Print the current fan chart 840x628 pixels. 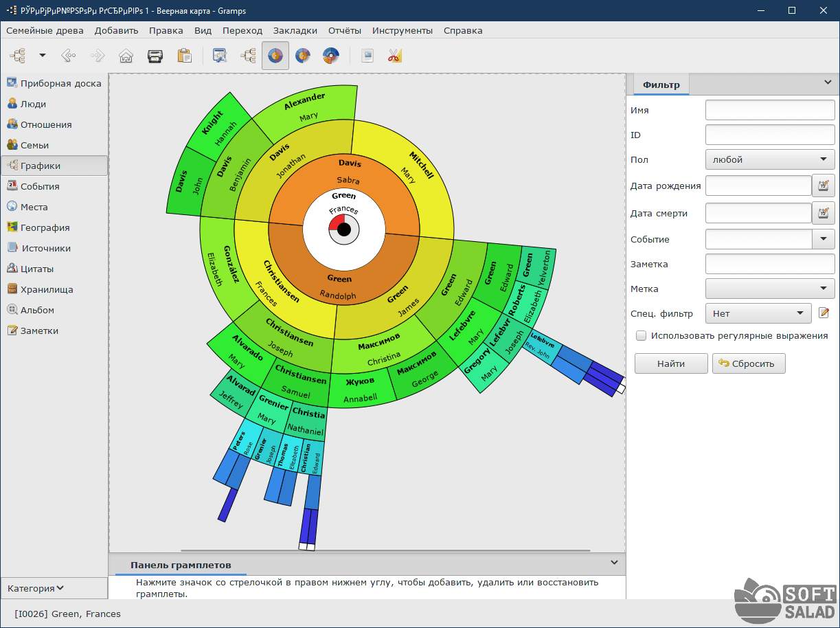click(x=155, y=56)
